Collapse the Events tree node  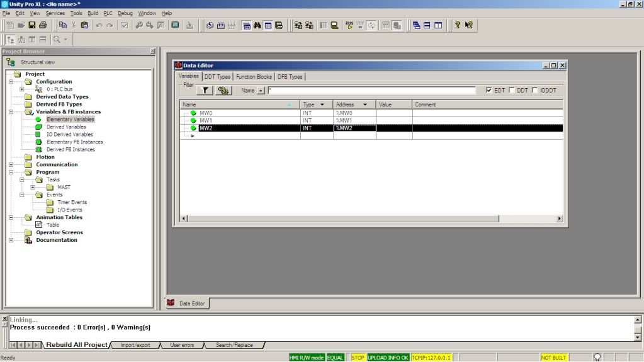coord(22,195)
